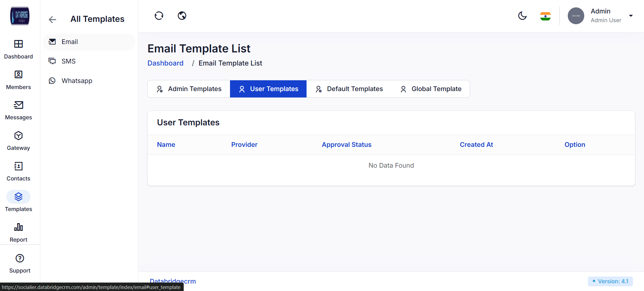This screenshot has width=644, height=291.
Task: Select Whatsapp templates in submenu
Action: click(77, 81)
